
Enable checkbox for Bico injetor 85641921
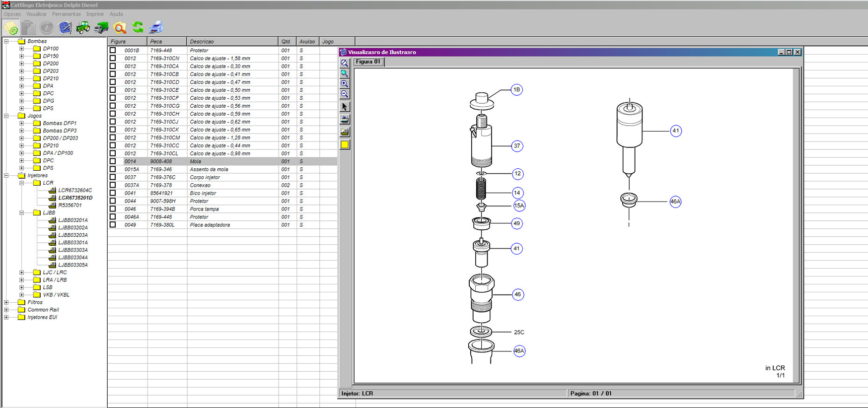(113, 193)
